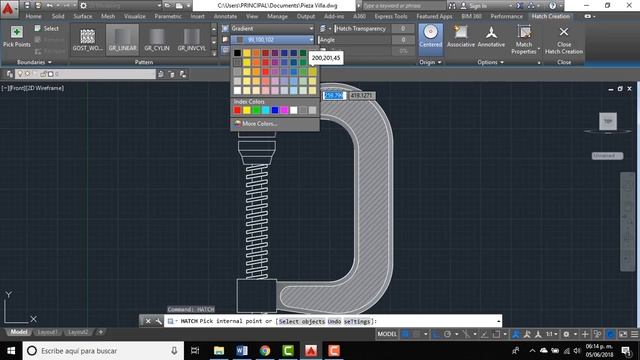Image resolution: width=640 pixels, height=360 pixels.
Task: Click Undo command option
Action: (334, 321)
